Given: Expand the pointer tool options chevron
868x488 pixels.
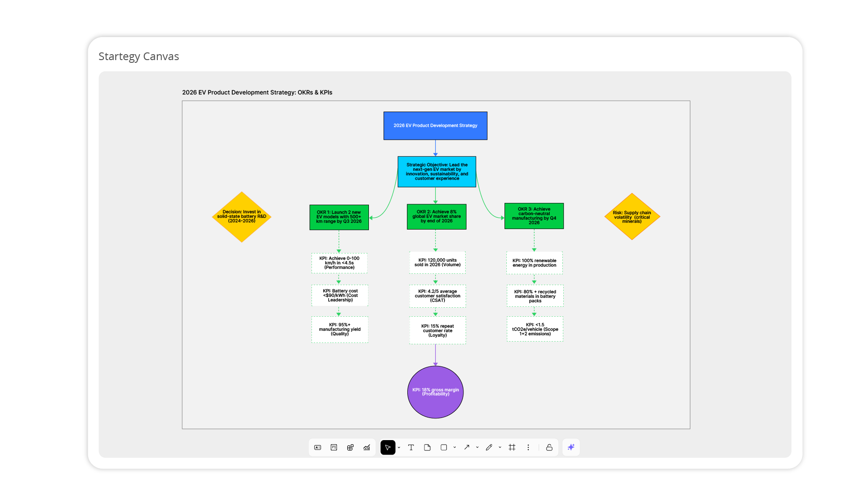Looking at the screenshot, I should 399,447.
